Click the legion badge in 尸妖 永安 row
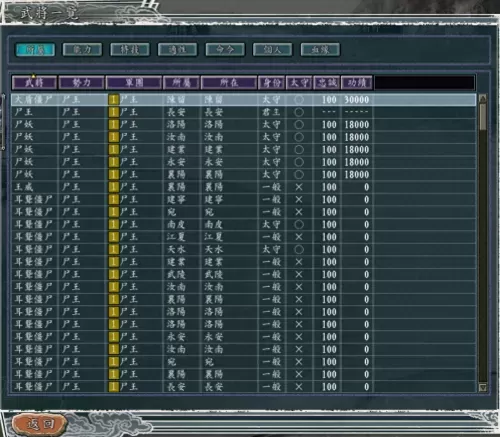 point(113,162)
